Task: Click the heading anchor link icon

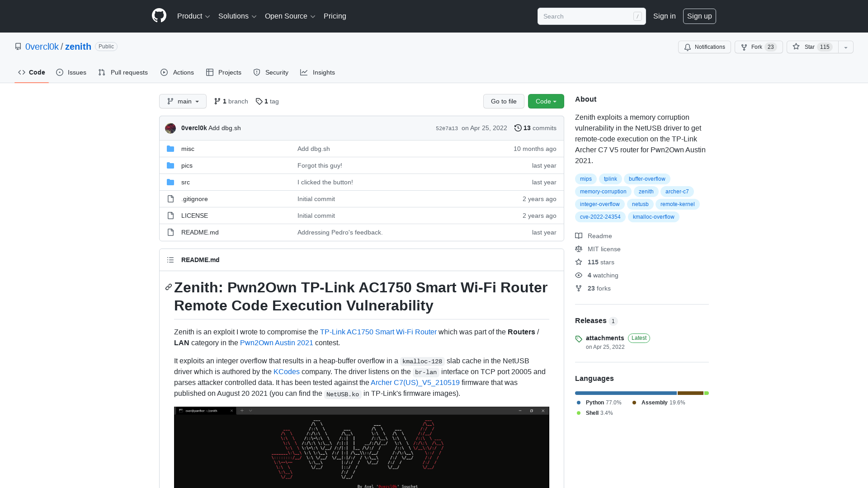Action: pos(169,287)
